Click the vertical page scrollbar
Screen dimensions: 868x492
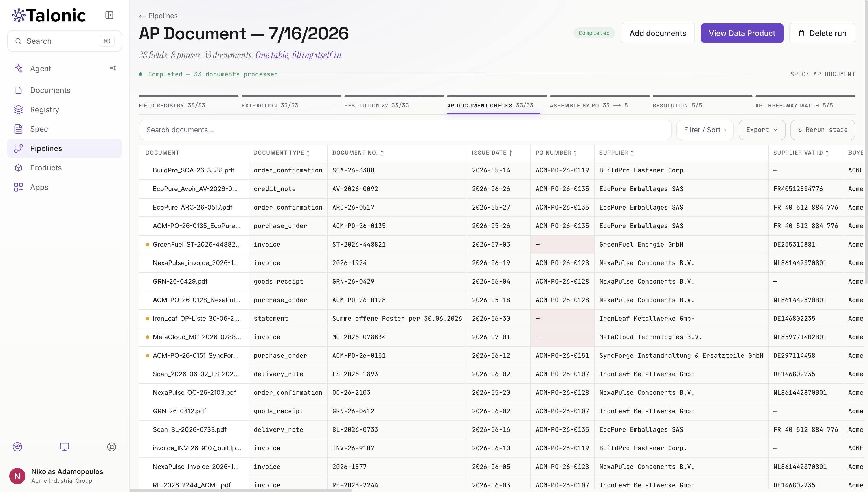[866, 142]
